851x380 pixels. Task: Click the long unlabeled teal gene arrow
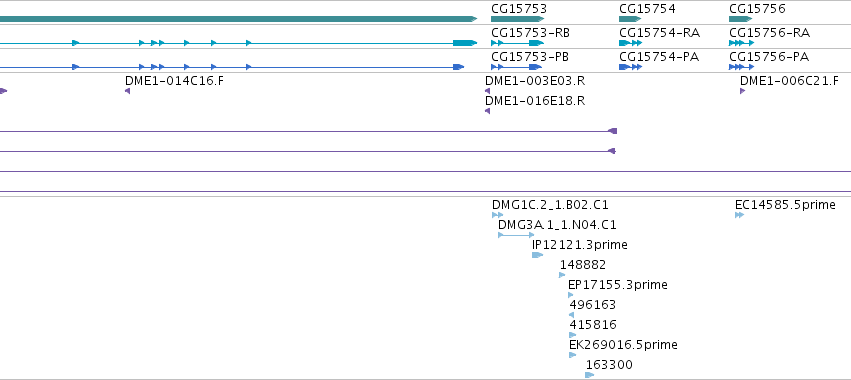click(238, 19)
